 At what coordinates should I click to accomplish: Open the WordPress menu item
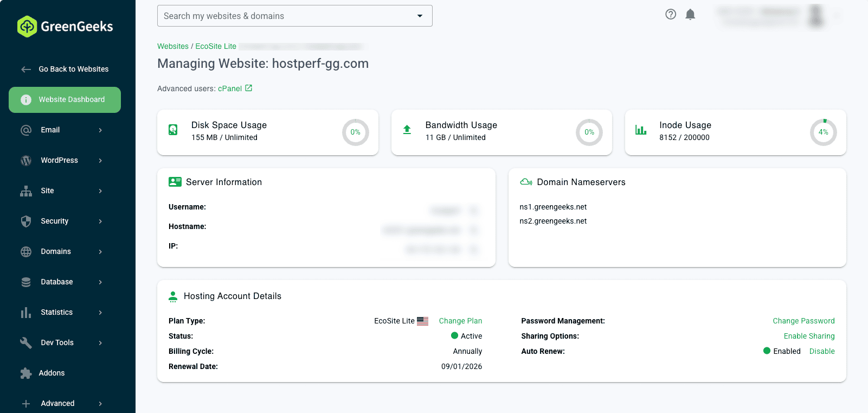click(x=65, y=161)
